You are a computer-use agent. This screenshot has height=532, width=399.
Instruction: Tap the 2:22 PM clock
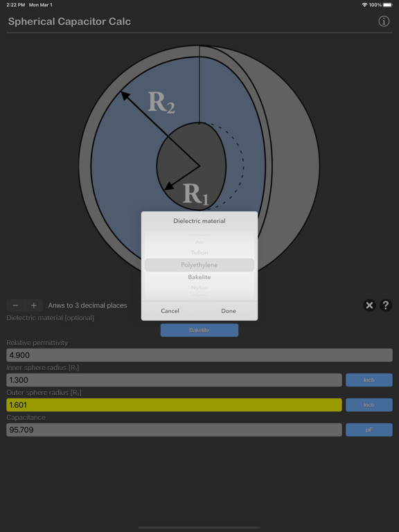tap(16, 5)
